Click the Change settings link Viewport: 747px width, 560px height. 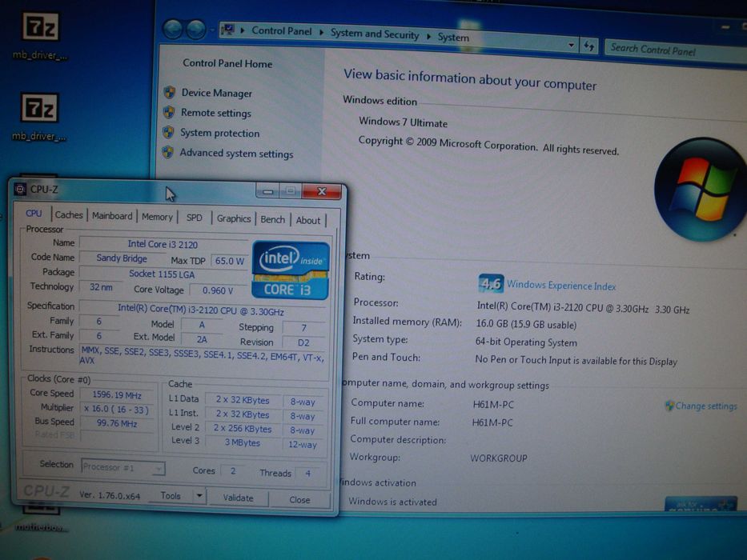click(706, 406)
